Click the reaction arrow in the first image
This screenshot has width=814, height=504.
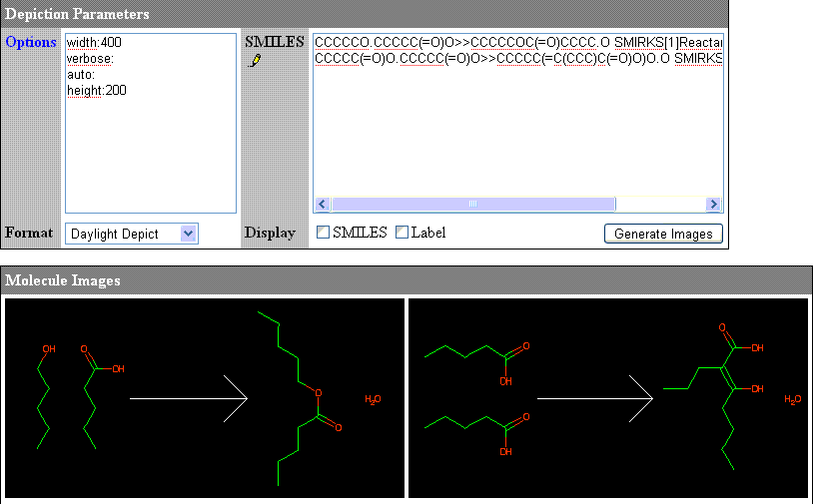pos(188,398)
